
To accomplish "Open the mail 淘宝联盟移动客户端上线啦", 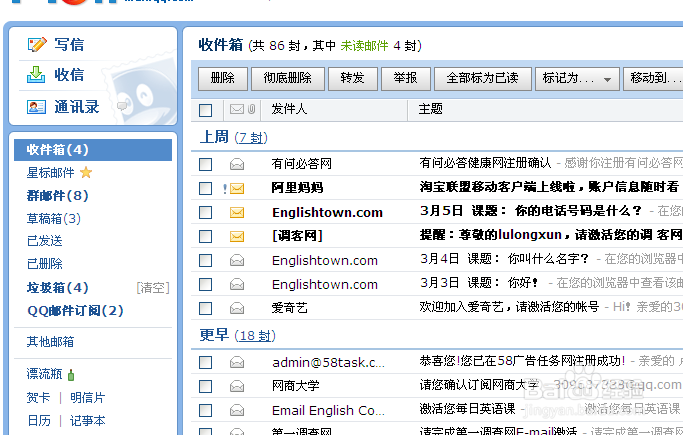I will 549,187.
